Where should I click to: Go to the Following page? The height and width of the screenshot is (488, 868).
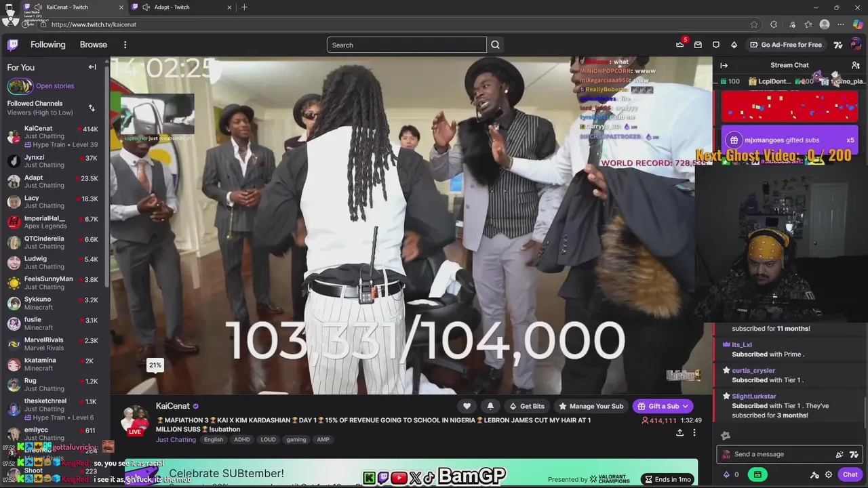coord(47,45)
